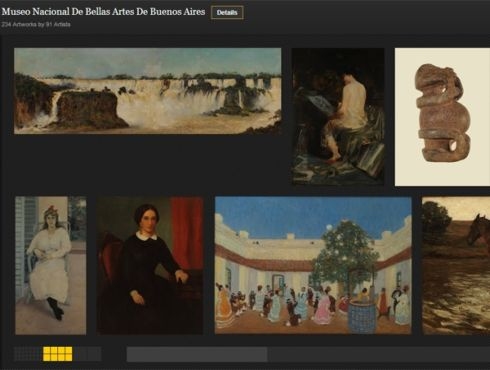Open the coiled brown sculpture image

coord(442,117)
